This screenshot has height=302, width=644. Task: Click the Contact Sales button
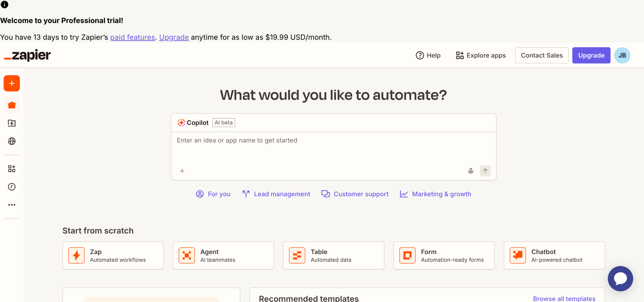click(x=542, y=55)
